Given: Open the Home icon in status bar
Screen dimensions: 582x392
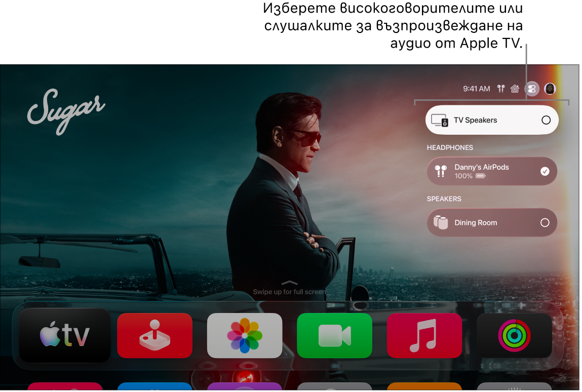Looking at the screenshot, I should (515, 89).
